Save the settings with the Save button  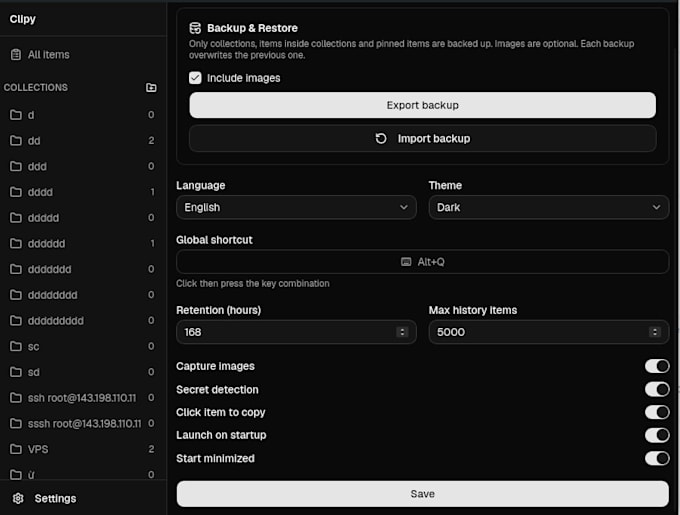pyautogui.click(x=422, y=494)
